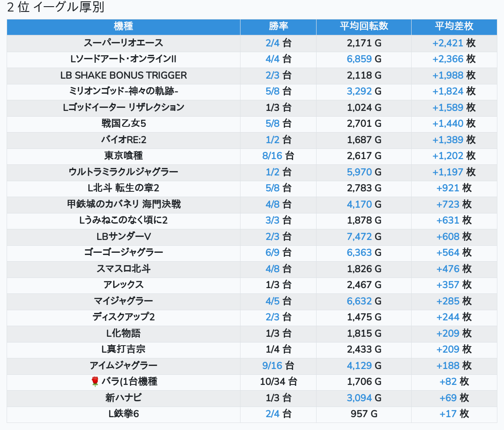Select the アイムジャグラー machine name

coord(123,366)
